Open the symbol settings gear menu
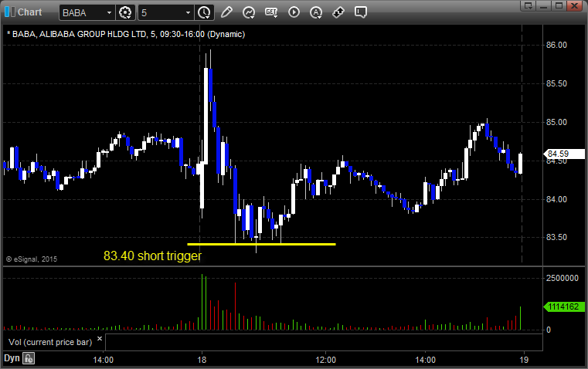The height and width of the screenshot is (369, 588). 125,12
